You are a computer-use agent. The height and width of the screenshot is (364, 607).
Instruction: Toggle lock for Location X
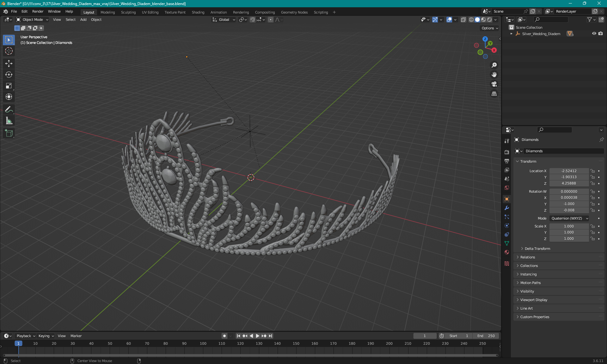pos(593,171)
